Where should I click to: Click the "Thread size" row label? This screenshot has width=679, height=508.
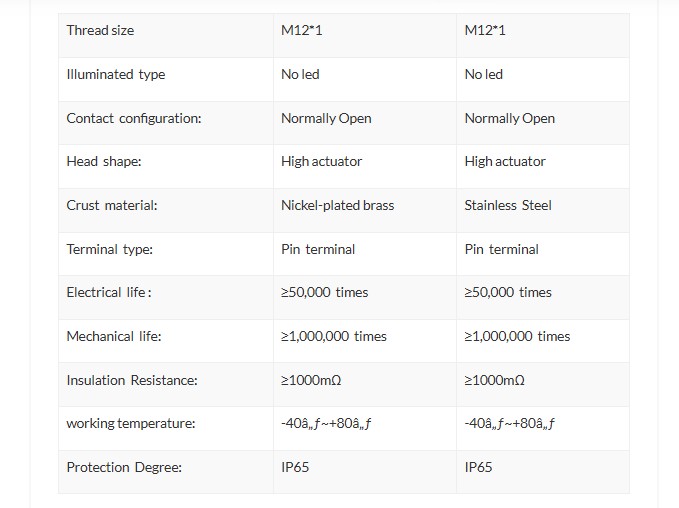pos(100,30)
